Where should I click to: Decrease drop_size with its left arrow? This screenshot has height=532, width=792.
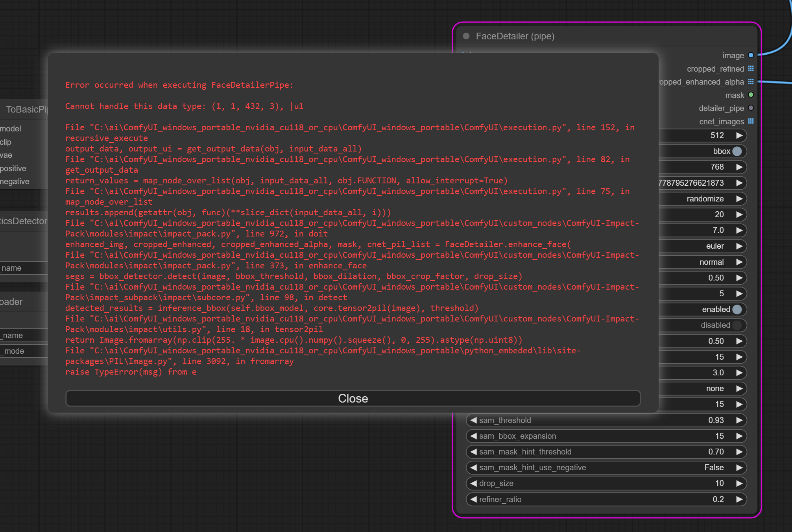point(473,483)
